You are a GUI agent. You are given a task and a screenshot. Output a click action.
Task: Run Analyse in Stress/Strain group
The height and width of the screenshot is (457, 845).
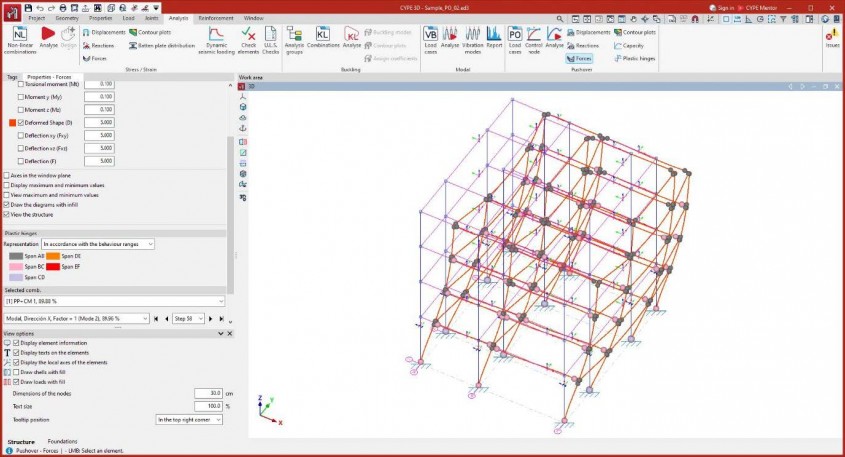49,38
